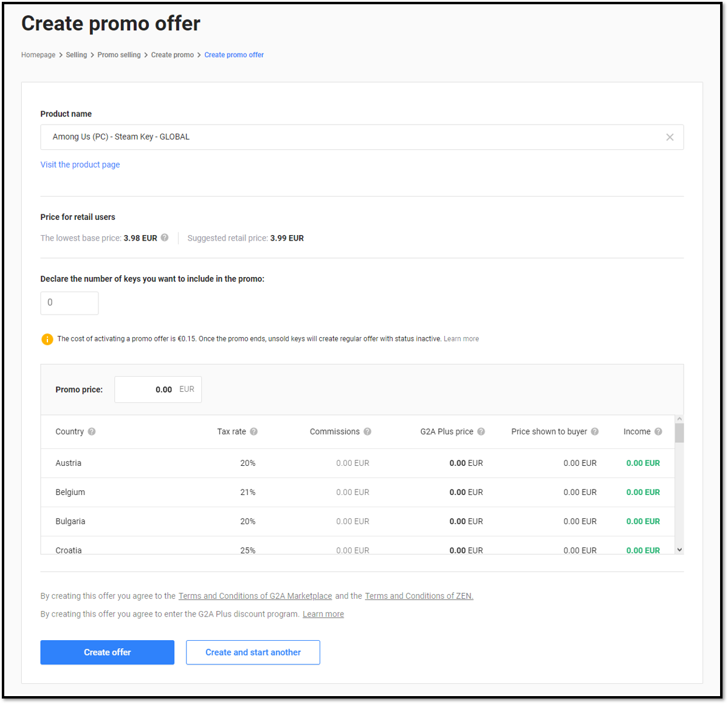Viewport: 728px width, 704px height.
Task: Click the yellow info icon near promo cost
Action: (x=47, y=339)
